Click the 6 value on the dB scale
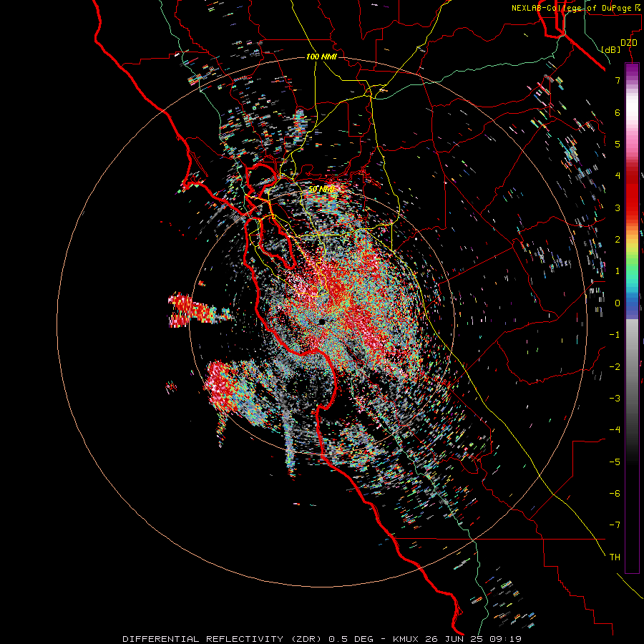644x644 pixels. (x=618, y=112)
